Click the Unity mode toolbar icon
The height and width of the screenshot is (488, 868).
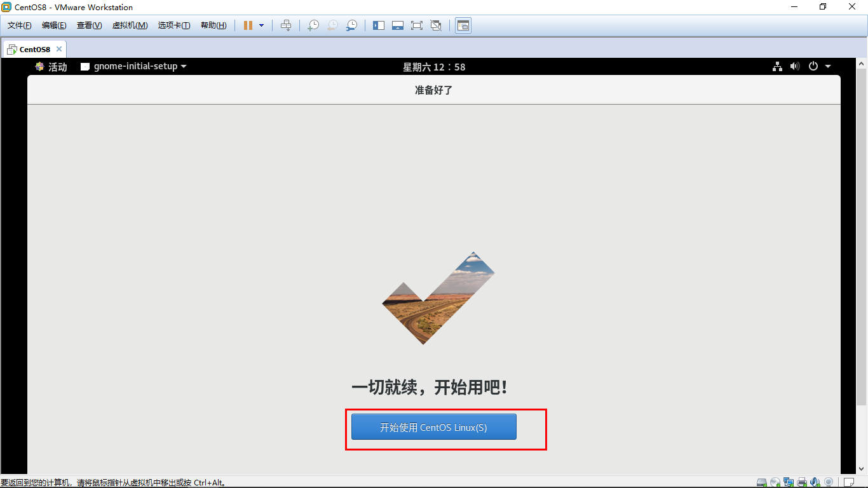pos(436,25)
